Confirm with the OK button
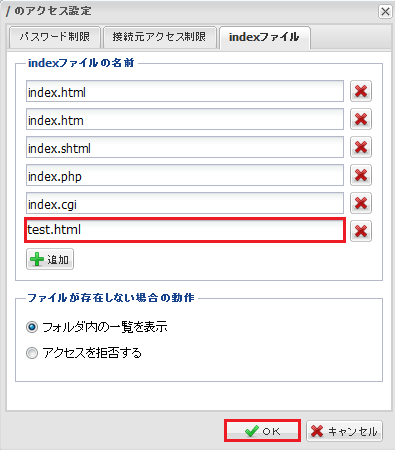Screen dimensions: 395x450 pyautogui.click(x=263, y=431)
